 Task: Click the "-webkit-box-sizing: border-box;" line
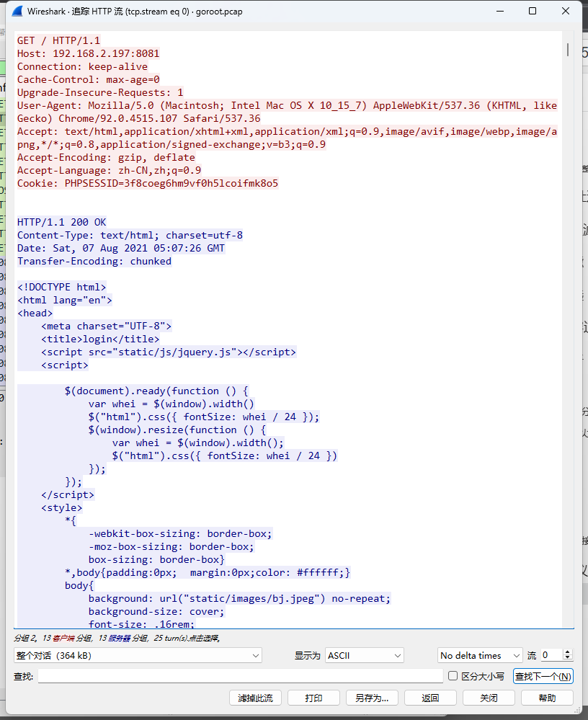click(x=180, y=533)
